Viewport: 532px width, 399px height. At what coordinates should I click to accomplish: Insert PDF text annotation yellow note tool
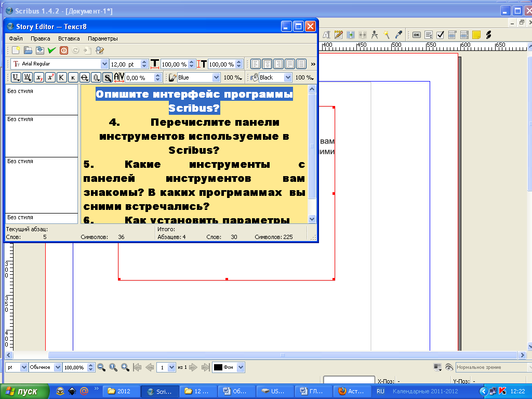point(476,35)
